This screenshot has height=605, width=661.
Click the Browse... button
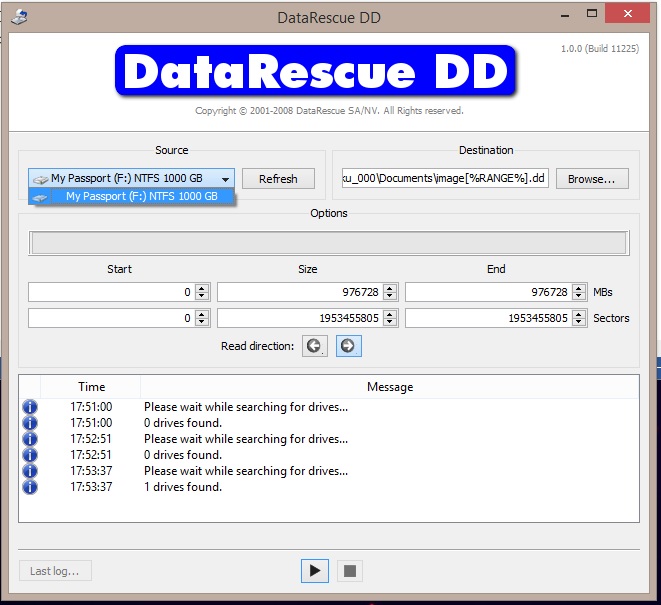coord(592,179)
